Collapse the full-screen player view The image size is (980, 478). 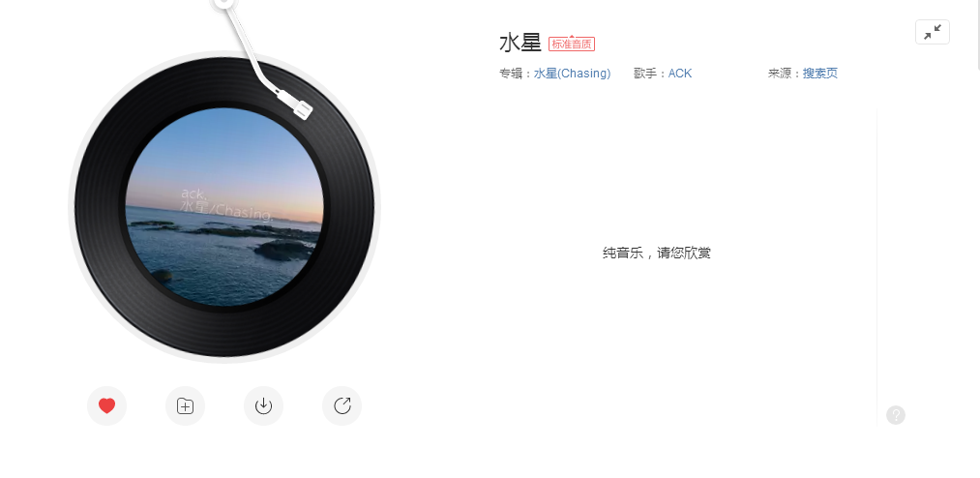(x=933, y=32)
